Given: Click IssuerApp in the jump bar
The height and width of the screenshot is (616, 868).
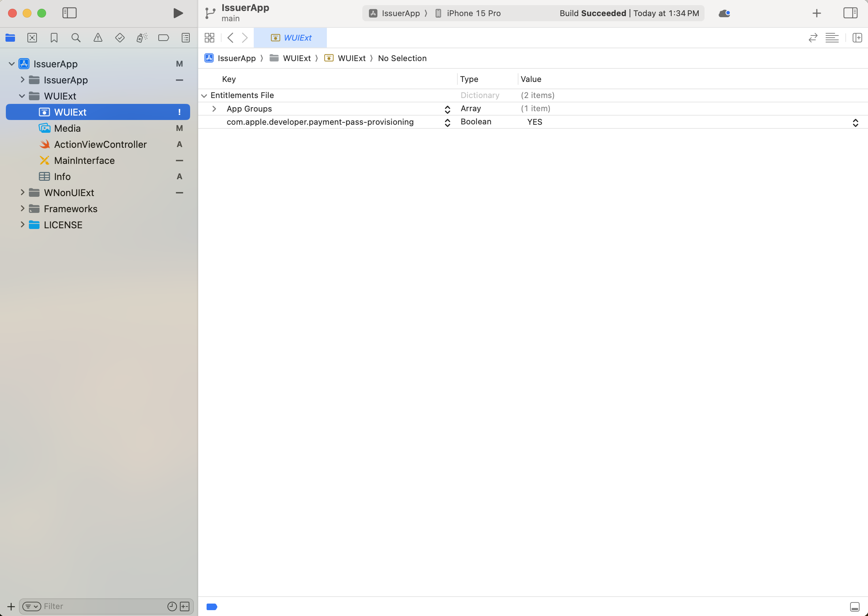Looking at the screenshot, I should click(230, 58).
